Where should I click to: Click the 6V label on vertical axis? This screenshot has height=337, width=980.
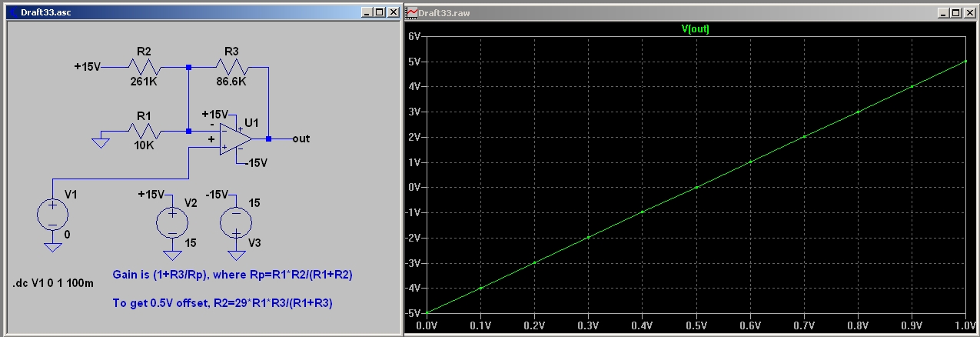pyautogui.click(x=415, y=36)
